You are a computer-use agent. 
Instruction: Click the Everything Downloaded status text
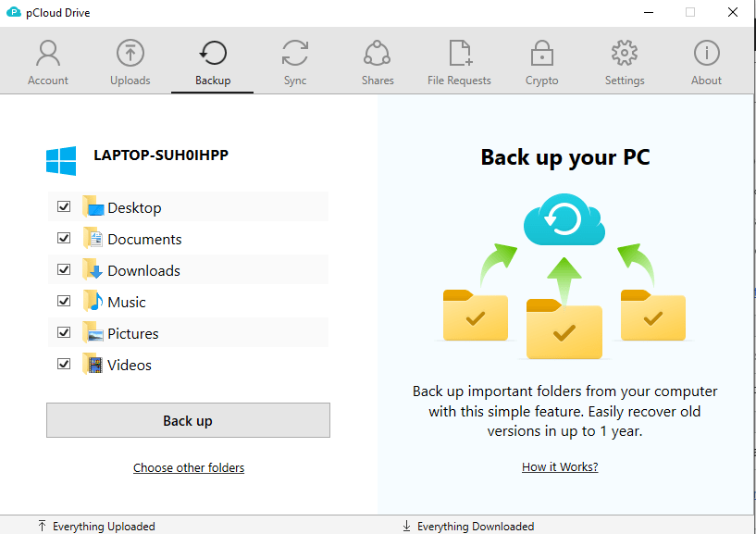pos(476,527)
